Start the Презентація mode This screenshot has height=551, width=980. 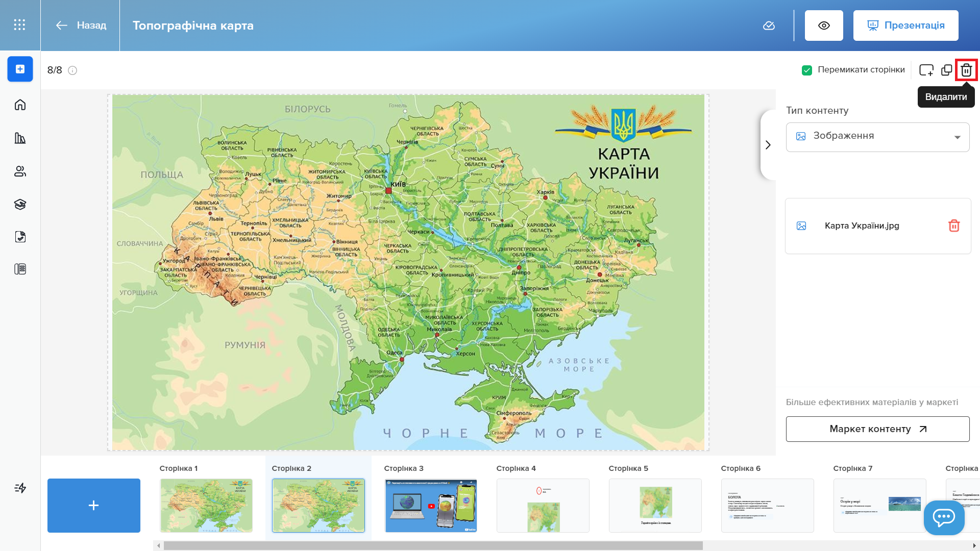tap(905, 26)
